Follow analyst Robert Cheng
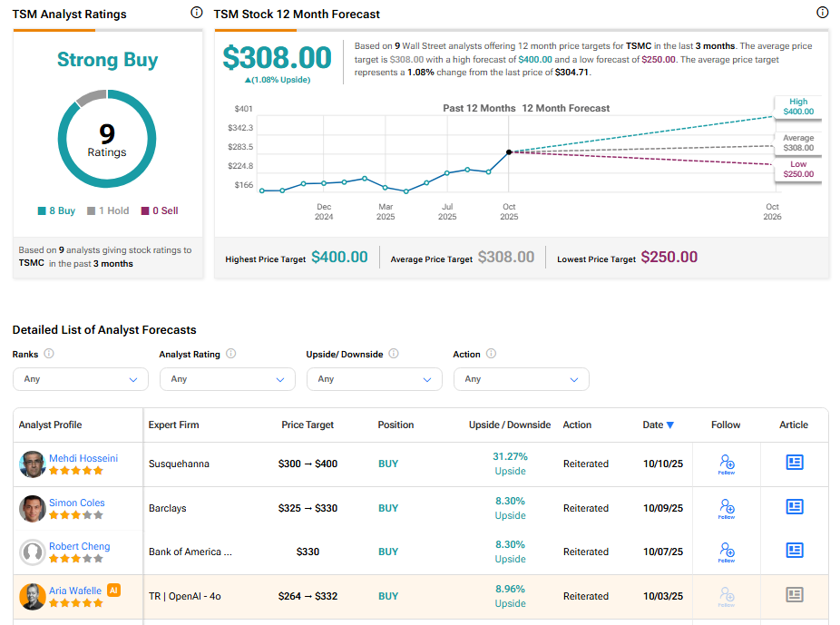 tap(726, 552)
